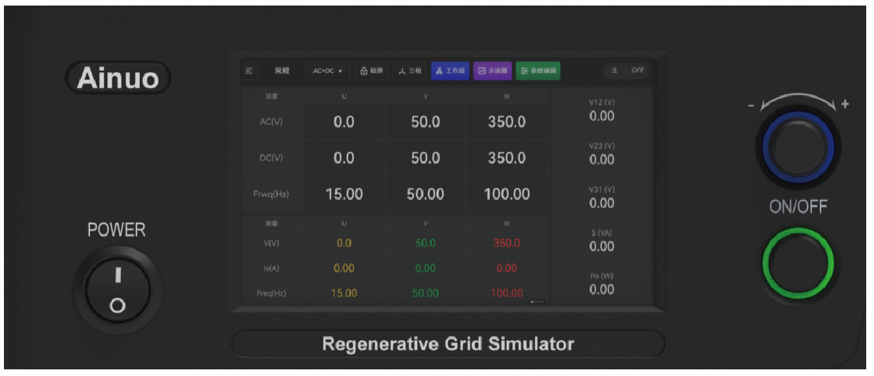Open the blue work group (工作组) button
This screenshot has width=874, height=376.
click(450, 71)
